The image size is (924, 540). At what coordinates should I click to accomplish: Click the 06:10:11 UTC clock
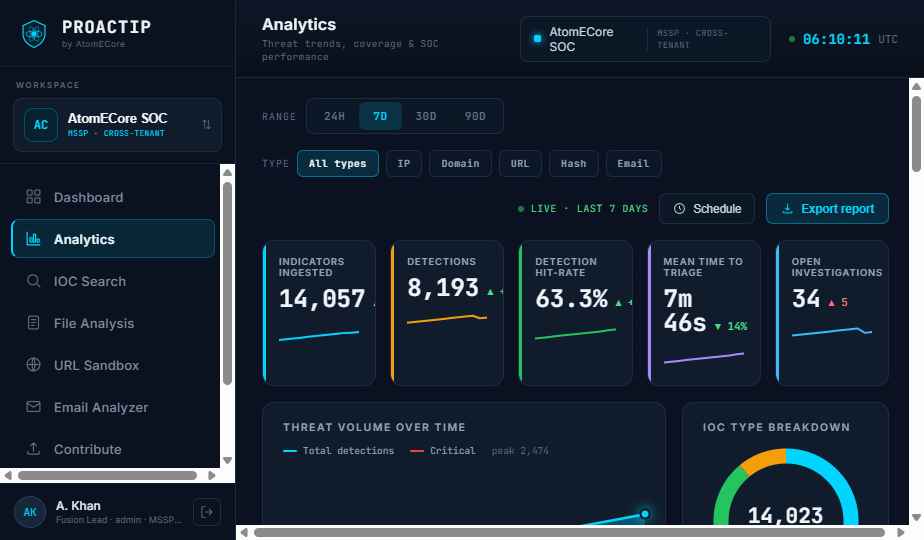click(843, 39)
